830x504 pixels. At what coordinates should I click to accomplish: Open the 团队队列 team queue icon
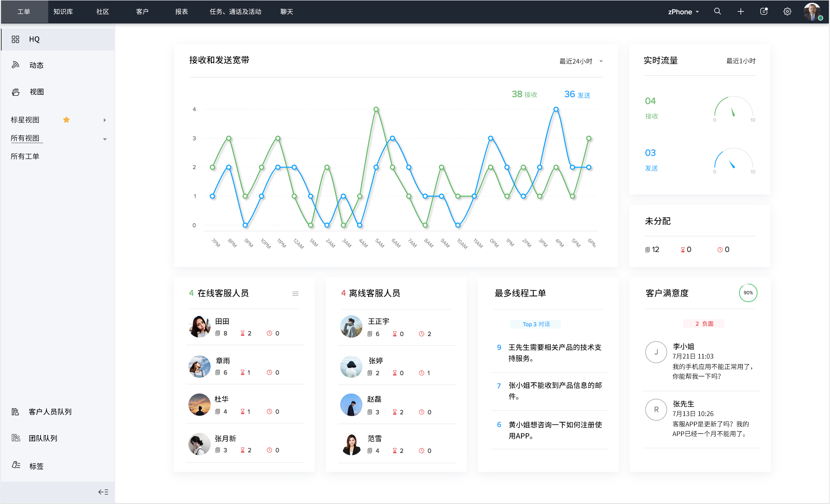coord(16,438)
